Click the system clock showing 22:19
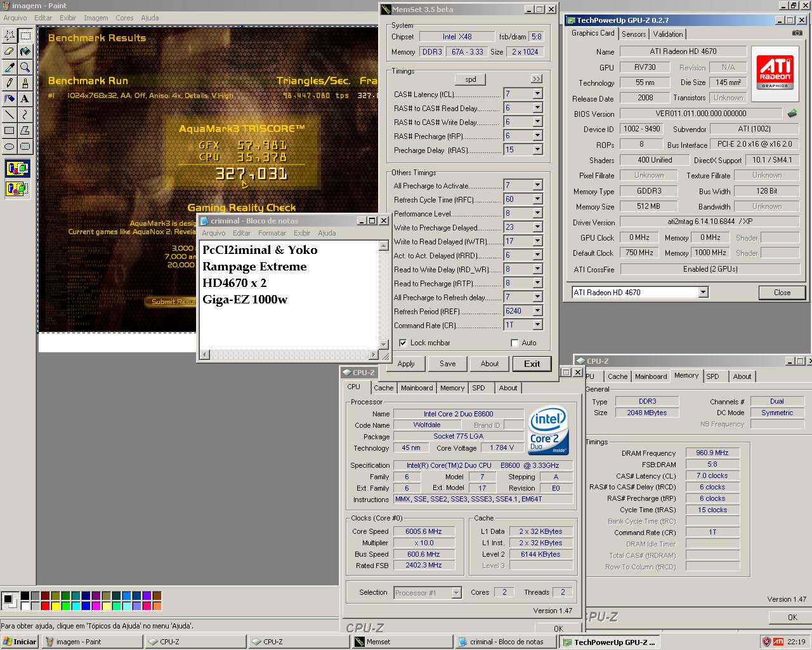The image size is (812, 650). (796, 642)
